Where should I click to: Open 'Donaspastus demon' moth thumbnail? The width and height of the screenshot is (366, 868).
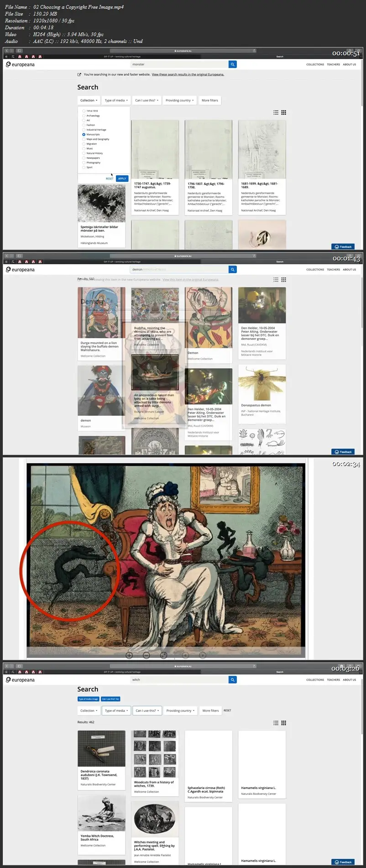tap(262, 383)
